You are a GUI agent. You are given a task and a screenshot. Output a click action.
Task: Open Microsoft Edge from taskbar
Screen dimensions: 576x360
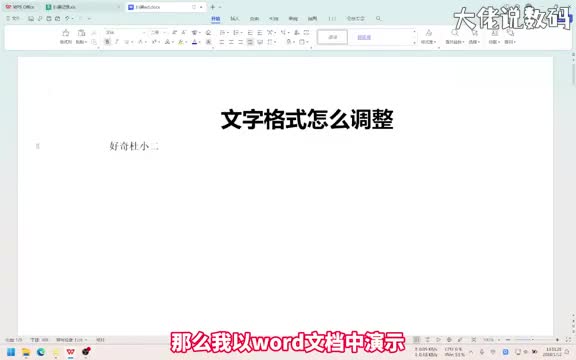[41, 352]
